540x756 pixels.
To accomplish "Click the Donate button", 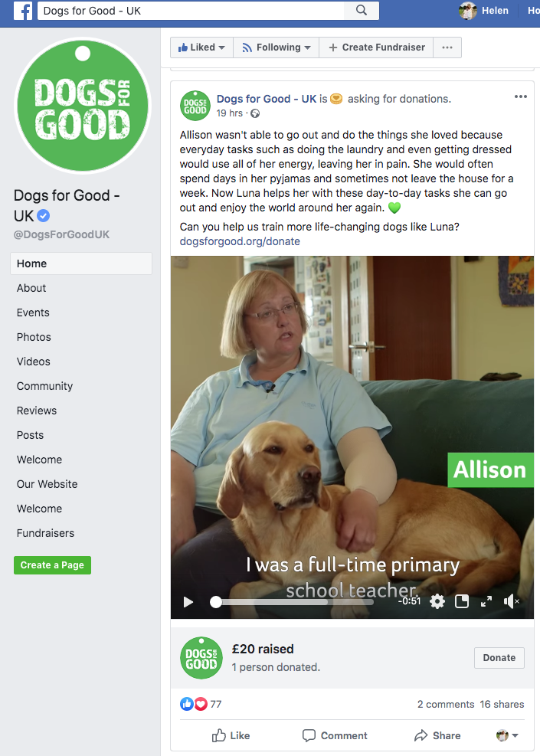I will (x=499, y=658).
